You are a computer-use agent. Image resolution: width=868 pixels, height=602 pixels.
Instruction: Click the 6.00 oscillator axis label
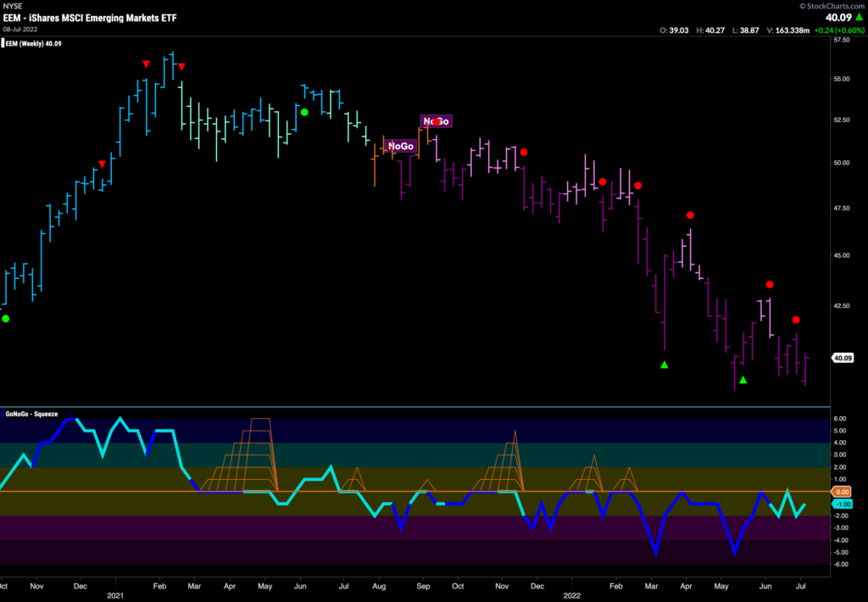click(x=840, y=419)
